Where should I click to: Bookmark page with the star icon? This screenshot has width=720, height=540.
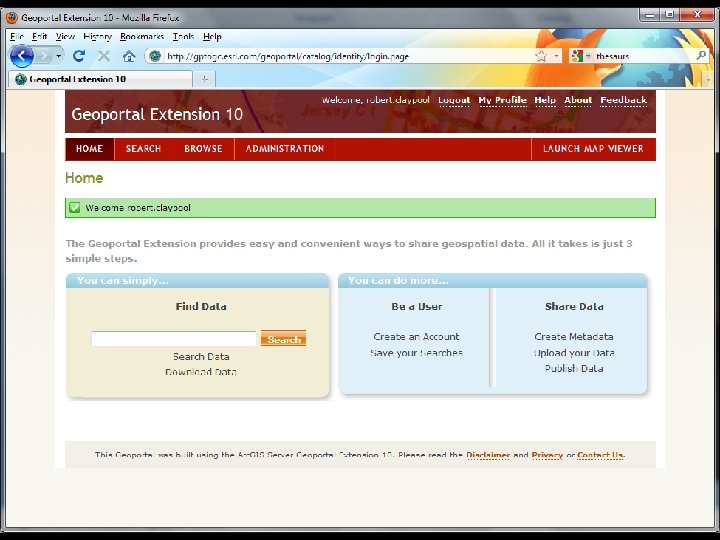[541, 56]
